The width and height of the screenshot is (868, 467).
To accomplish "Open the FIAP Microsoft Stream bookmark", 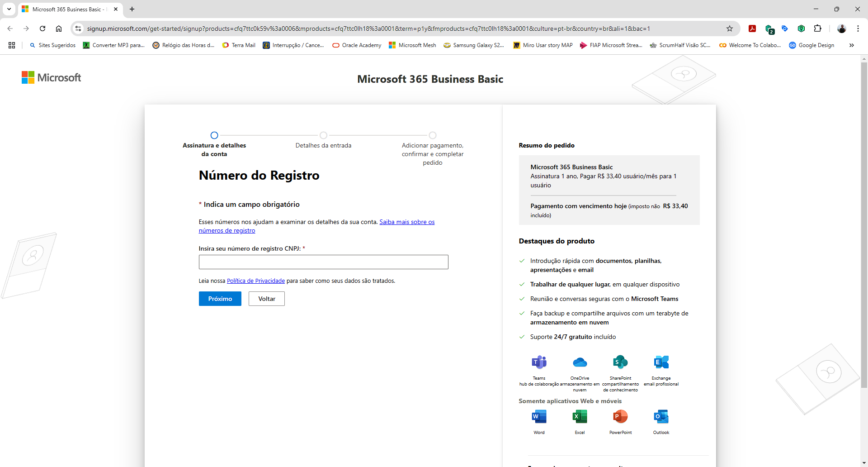I will click(611, 45).
